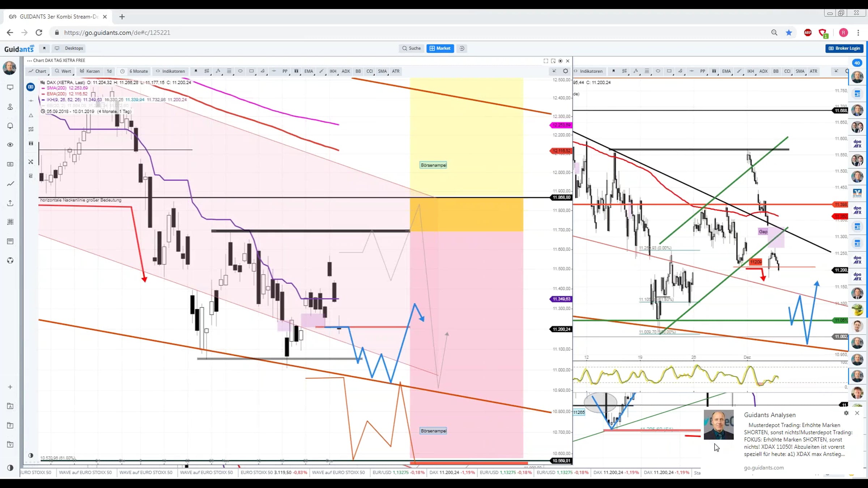Image resolution: width=868 pixels, height=488 pixels.
Task: Open the line chart icon in left sidebar
Action: pyautogui.click(x=10, y=184)
